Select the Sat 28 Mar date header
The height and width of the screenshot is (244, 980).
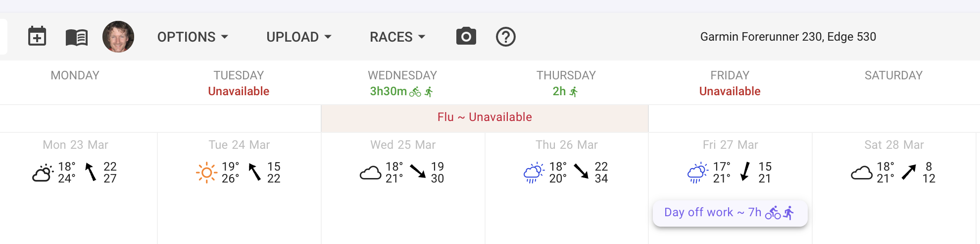coord(894,145)
